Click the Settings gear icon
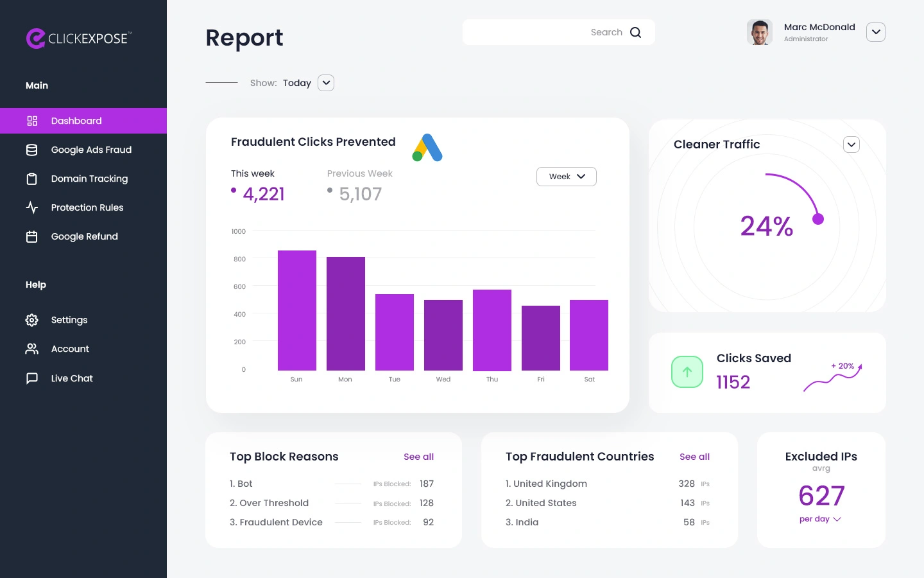924x578 pixels. click(x=32, y=320)
